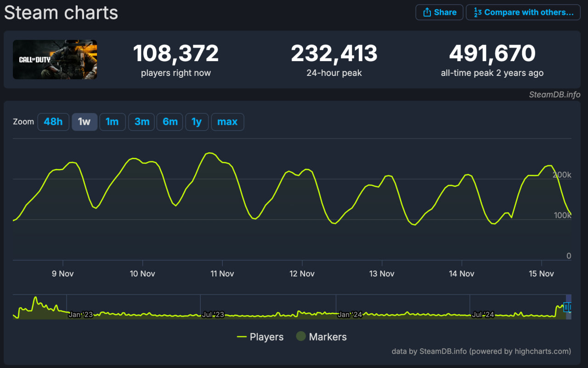Click the Markers legend circle icon
This screenshot has height=368, width=588.
point(300,337)
